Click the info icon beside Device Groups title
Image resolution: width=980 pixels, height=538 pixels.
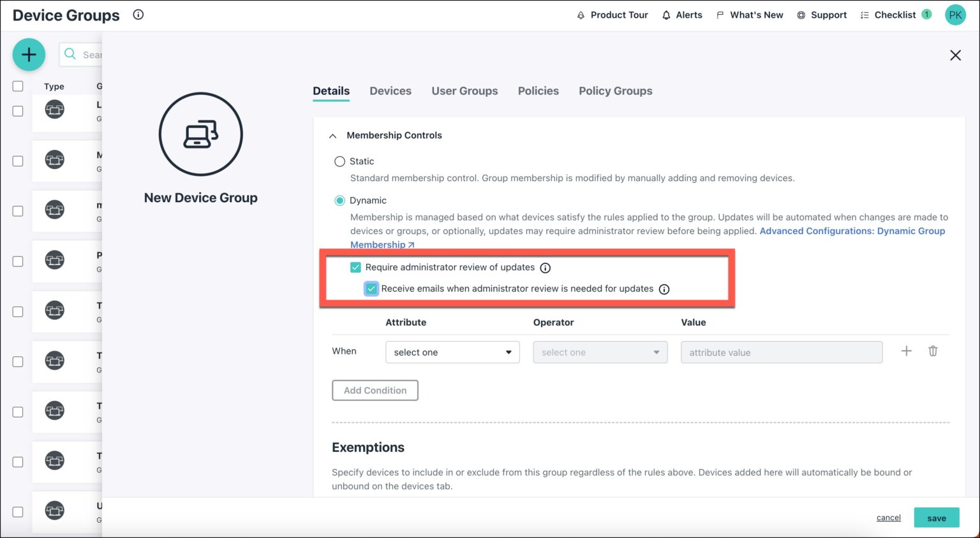point(138,15)
